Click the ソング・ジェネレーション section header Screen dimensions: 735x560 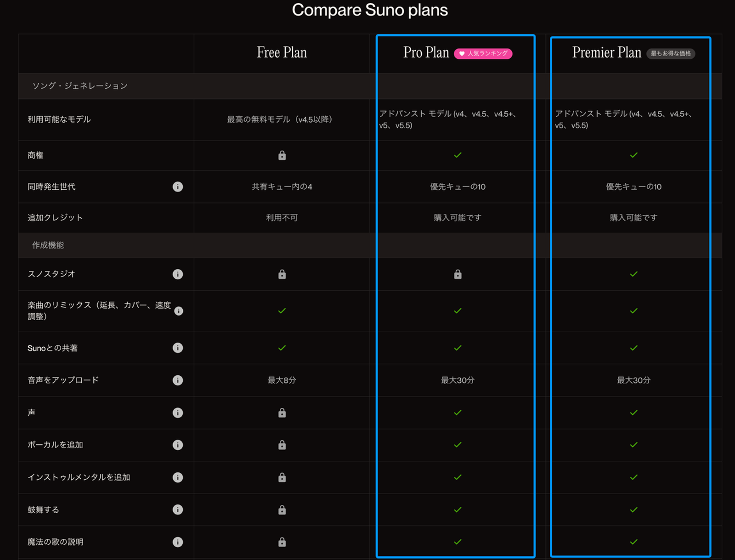coord(80,86)
